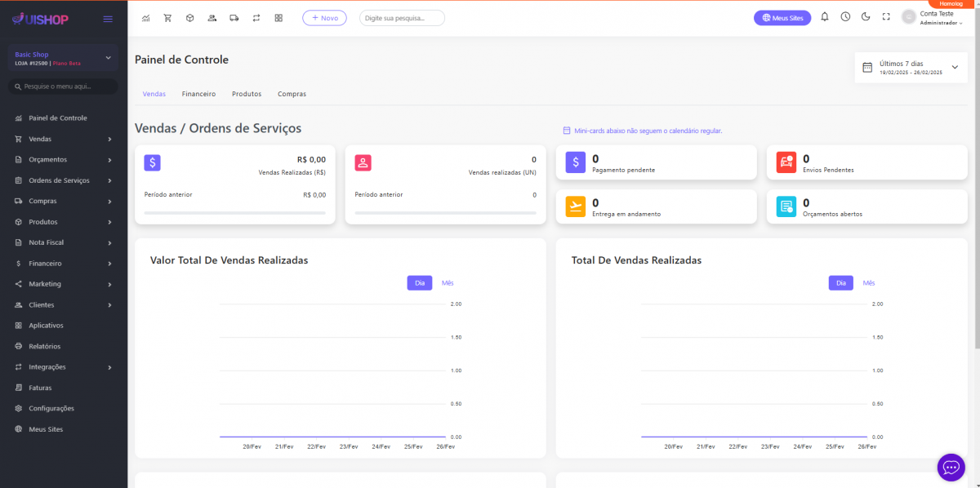Image resolution: width=980 pixels, height=488 pixels.
Task: Click the Meus Sites button in the header
Action: click(782, 18)
